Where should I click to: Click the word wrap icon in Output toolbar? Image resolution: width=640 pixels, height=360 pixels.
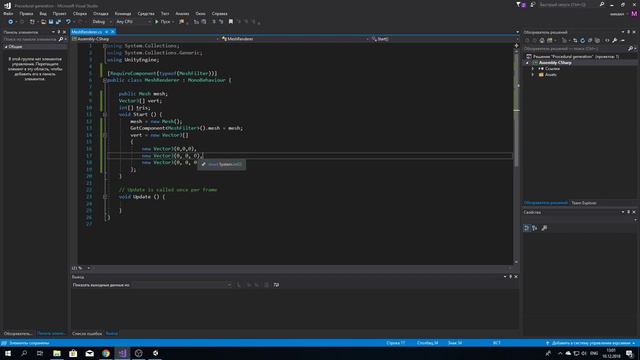point(276,285)
